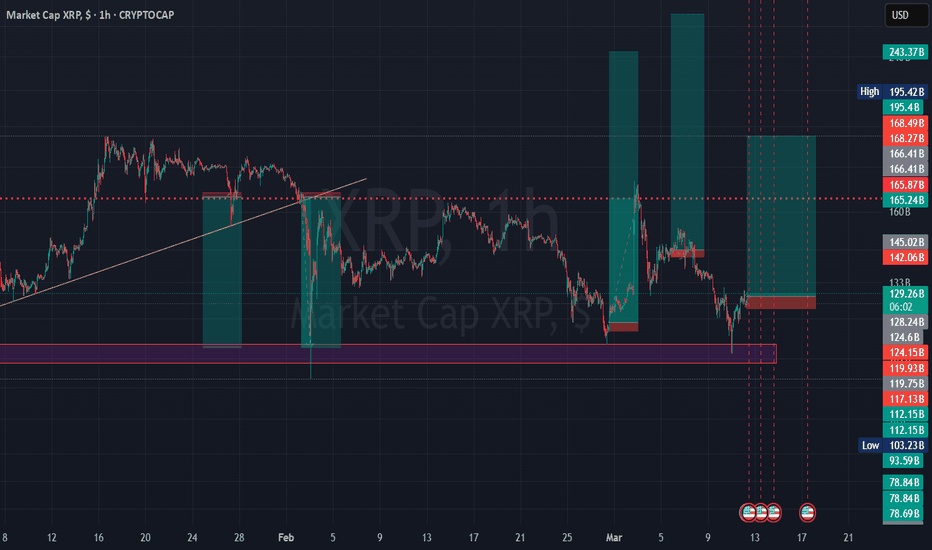The height and width of the screenshot is (550, 932).
Task: Click the red 168.27B price label
Action: pos(906,139)
